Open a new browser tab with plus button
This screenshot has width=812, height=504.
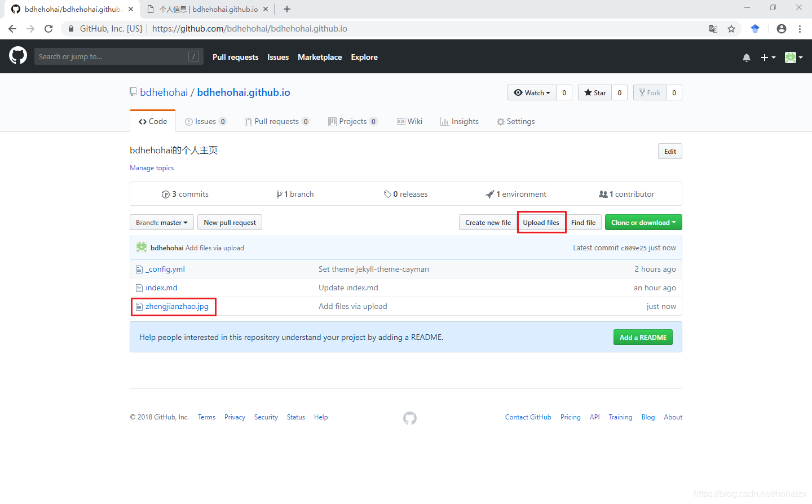tap(287, 9)
